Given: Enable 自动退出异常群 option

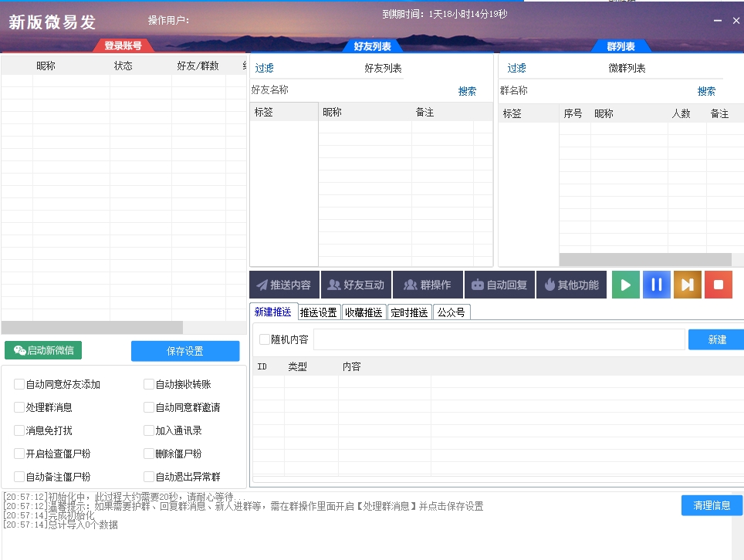Looking at the screenshot, I should (x=150, y=476).
